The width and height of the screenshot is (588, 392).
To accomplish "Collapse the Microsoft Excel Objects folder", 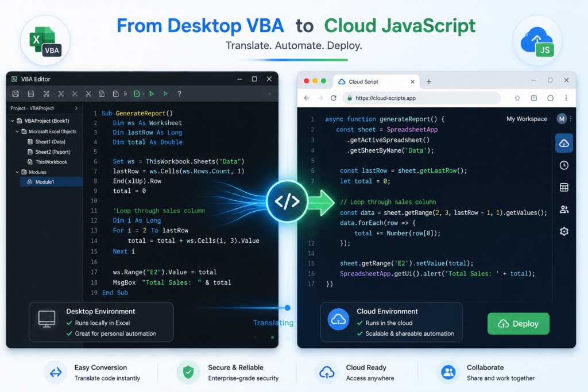I will [17, 131].
